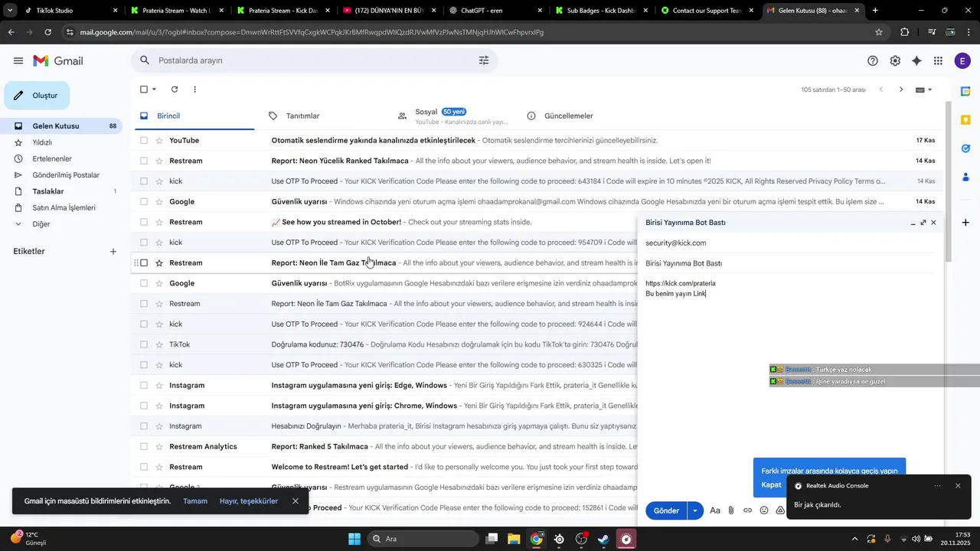Tick the select-all mail checkbox
Image resolution: width=980 pixels, height=551 pixels.
click(x=144, y=90)
